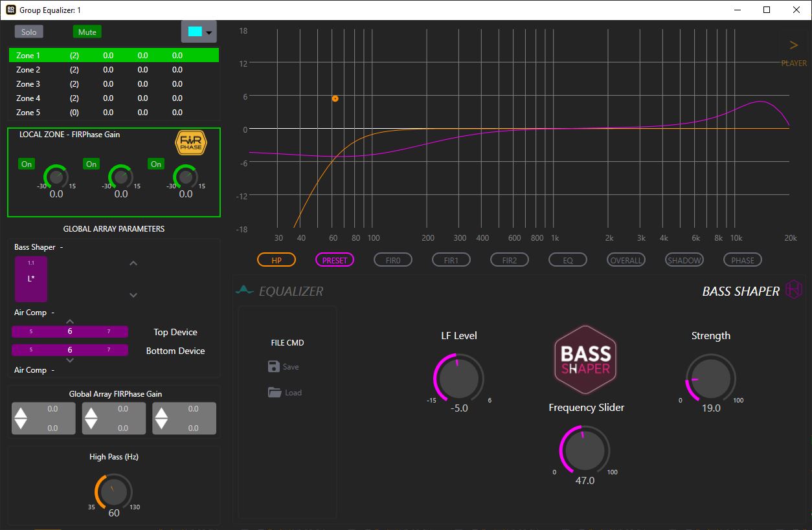The height and width of the screenshot is (530, 812).
Task: Toggle the Solo button
Action: coord(29,32)
